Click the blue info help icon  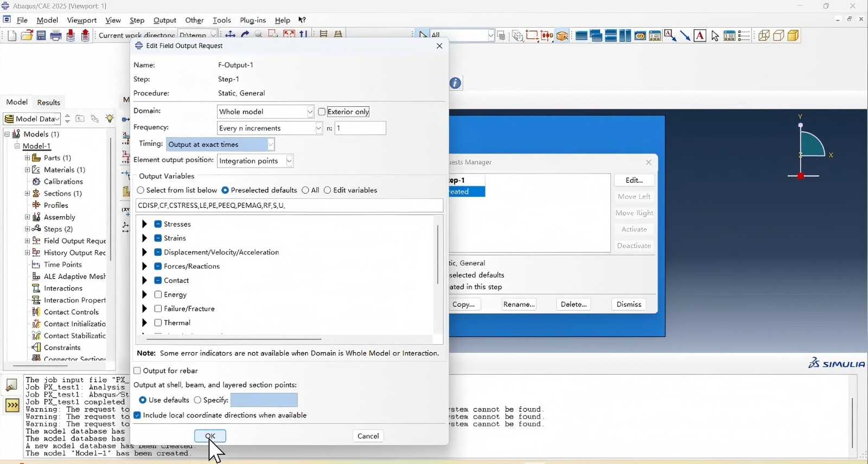456,83
